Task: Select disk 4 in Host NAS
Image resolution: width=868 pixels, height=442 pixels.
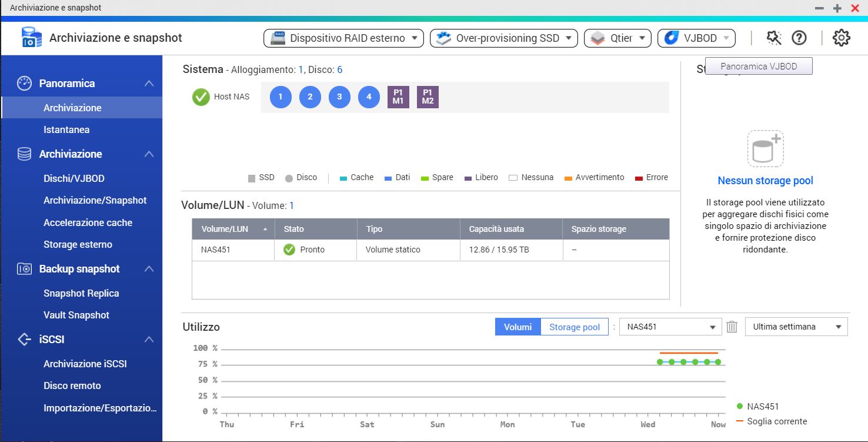Action: [x=369, y=97]
